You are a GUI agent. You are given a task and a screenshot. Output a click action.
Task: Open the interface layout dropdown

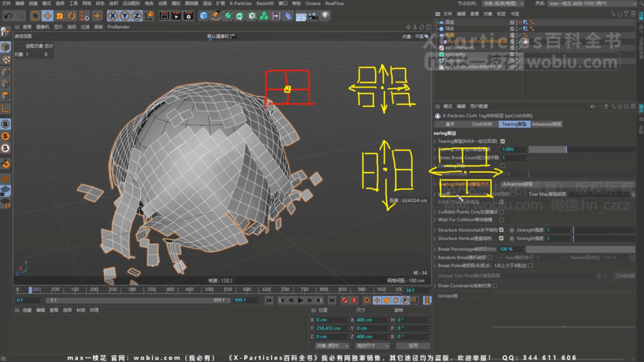(592, 3)
